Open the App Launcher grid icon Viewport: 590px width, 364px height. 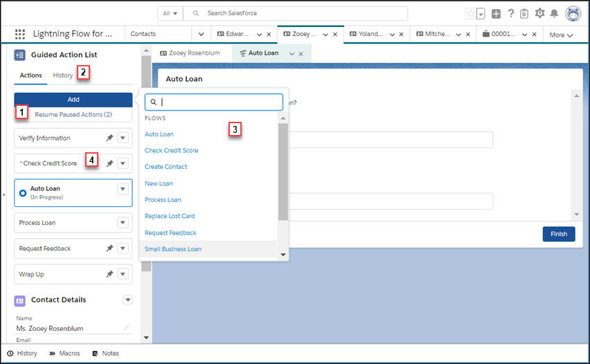click(x=19, y=34)
